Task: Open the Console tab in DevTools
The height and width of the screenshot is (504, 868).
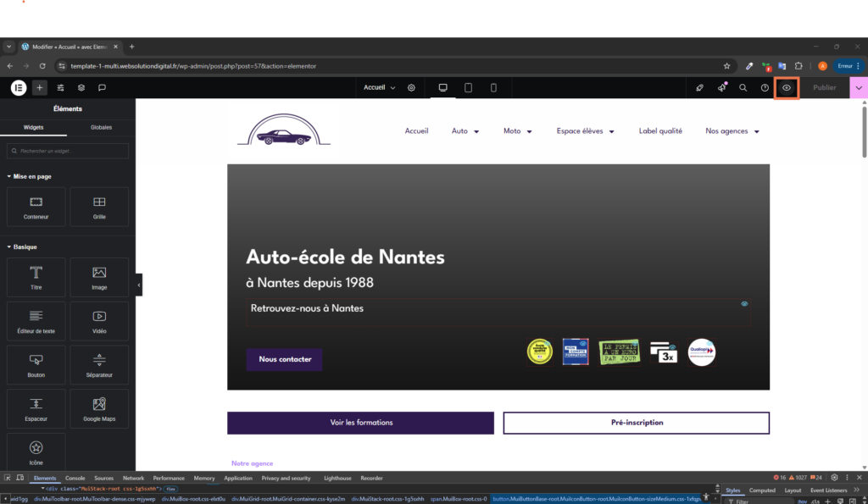Action: click(x=75, y=478)
